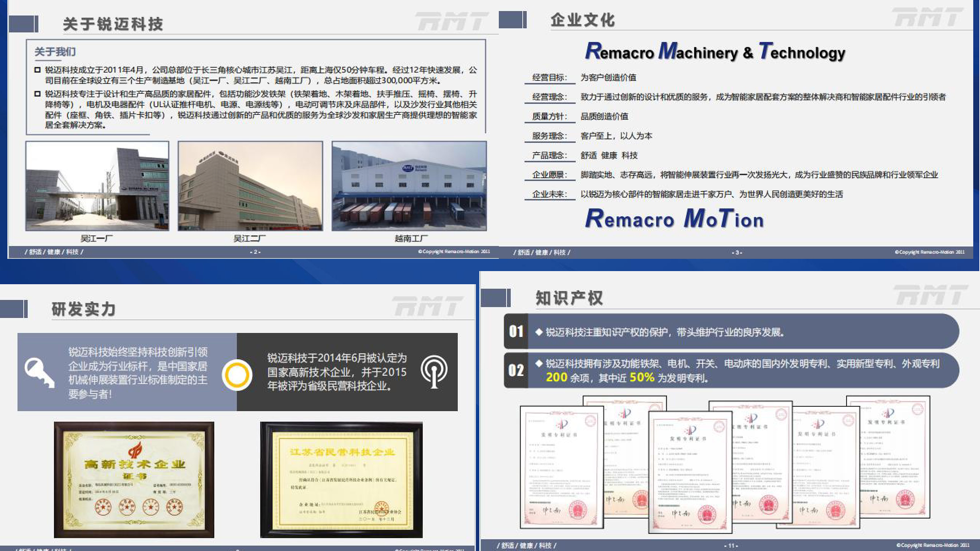Click the 关于我们 heading
The image size is (980, 551).
tap(55, 52)
